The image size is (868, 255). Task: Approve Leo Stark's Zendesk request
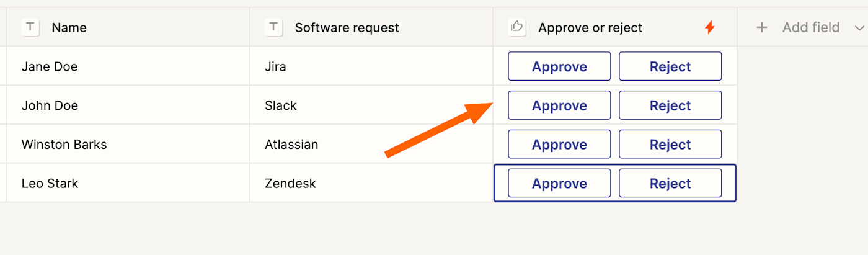(559, 184)
